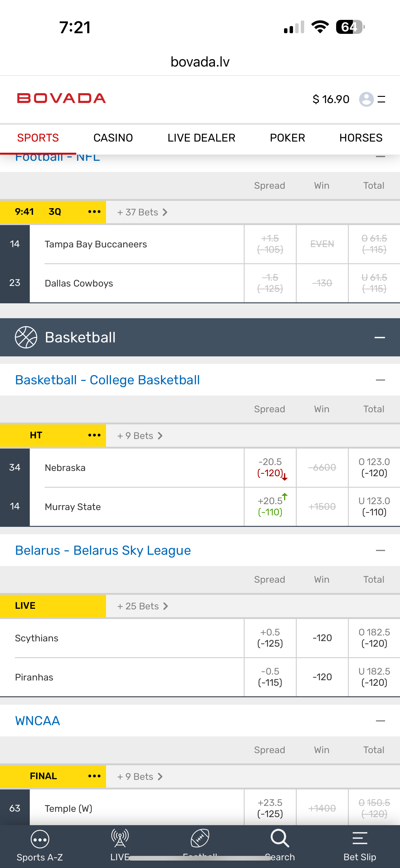Switch to the CASINO tab
400x868 pixels.
pos(113,138)
